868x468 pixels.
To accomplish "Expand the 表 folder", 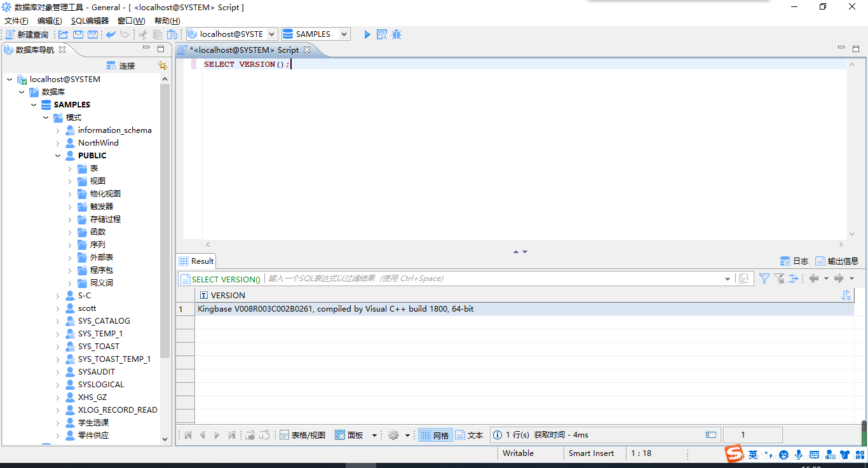I will pos(70,169).
